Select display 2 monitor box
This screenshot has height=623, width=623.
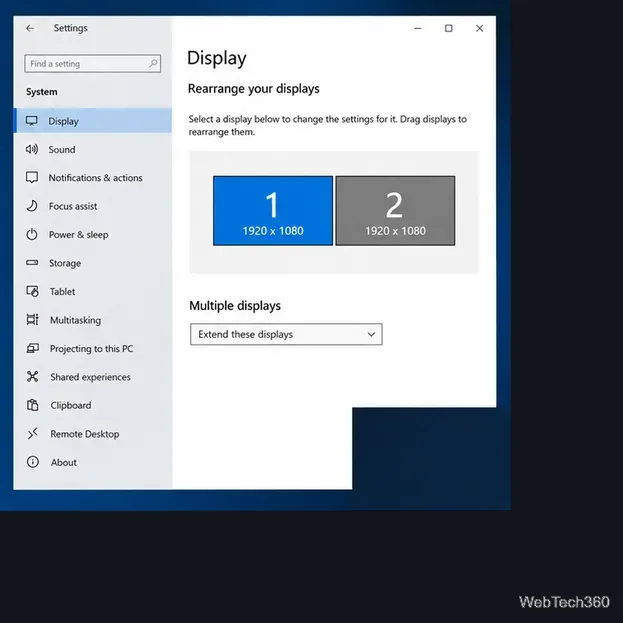(395, 211)
